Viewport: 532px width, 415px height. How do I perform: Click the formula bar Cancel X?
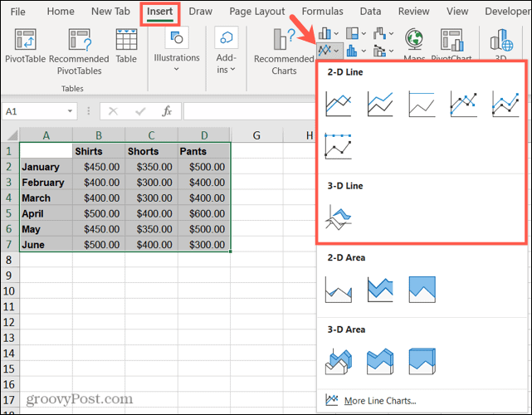113,111
